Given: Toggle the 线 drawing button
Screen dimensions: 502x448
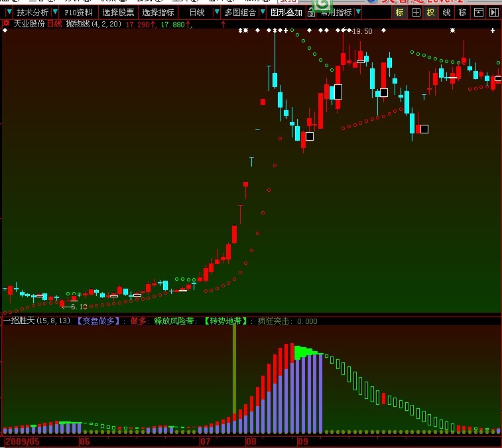Looking at the screenshot, I should coord(446,13).
